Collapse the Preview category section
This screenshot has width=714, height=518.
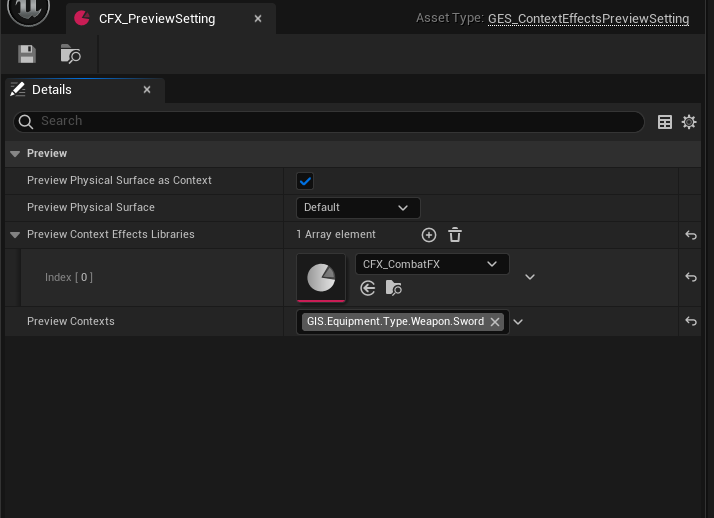click(x=15, y=154)
